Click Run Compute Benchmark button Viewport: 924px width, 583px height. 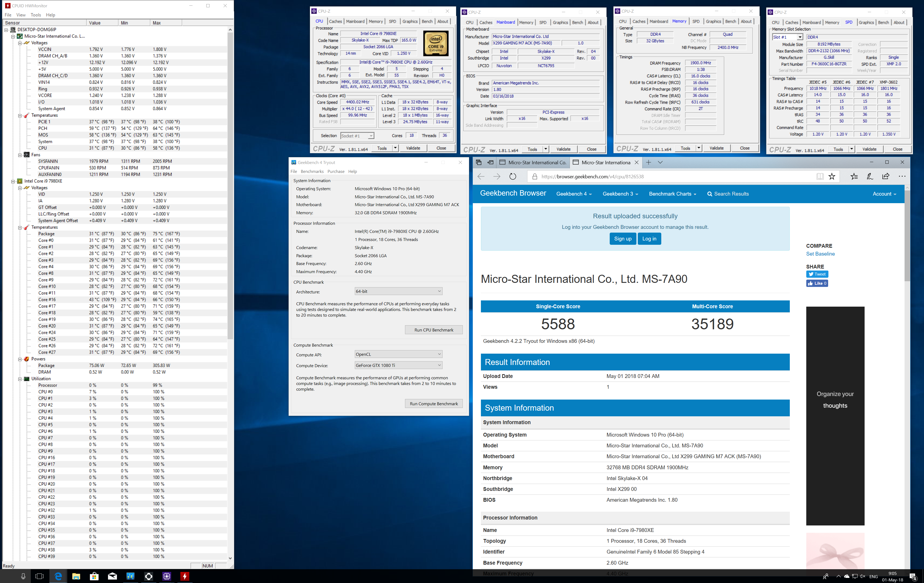coord(434,404)
